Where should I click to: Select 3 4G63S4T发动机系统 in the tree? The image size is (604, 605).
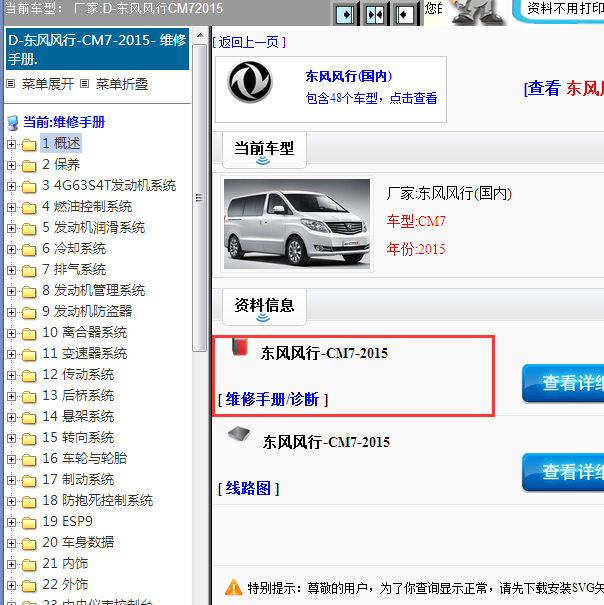tap(109, 186)
